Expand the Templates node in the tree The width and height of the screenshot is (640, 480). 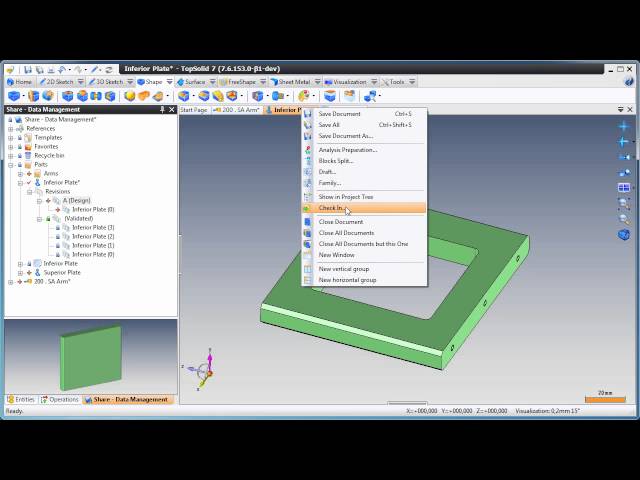[10, 138]
